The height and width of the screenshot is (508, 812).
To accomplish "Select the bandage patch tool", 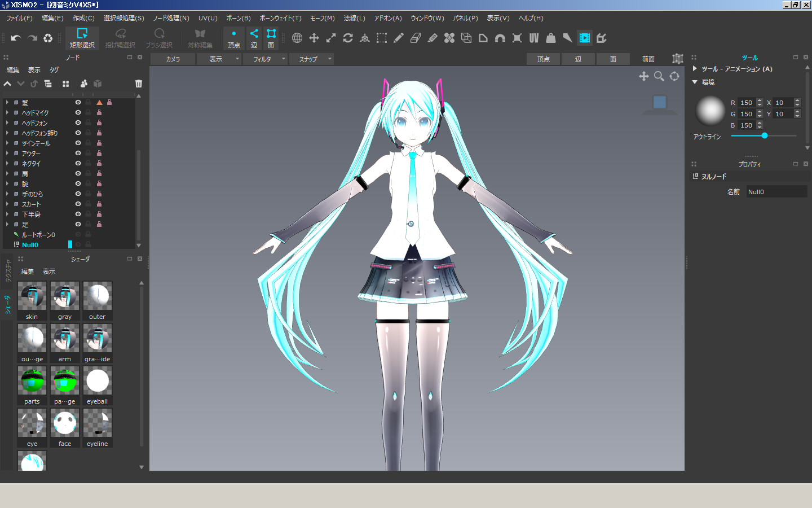I will (449, 38).
